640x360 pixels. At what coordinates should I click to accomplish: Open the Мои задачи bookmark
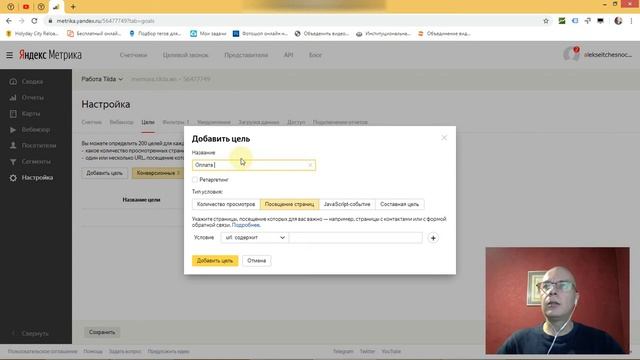(208, 33)
